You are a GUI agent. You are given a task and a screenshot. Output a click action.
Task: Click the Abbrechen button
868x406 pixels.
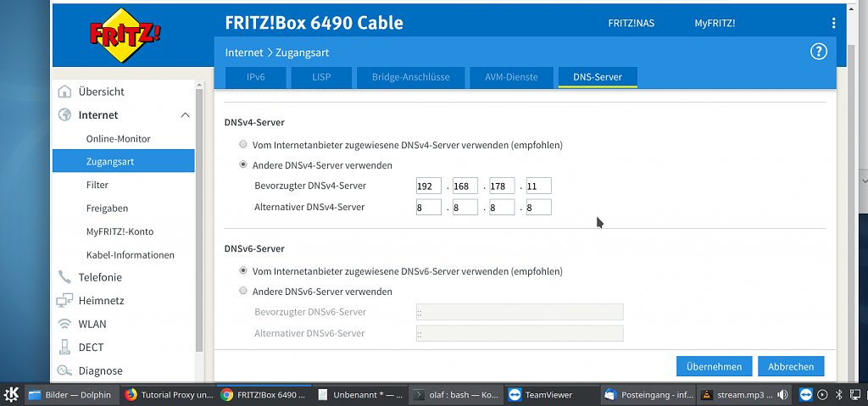[791, 367]
